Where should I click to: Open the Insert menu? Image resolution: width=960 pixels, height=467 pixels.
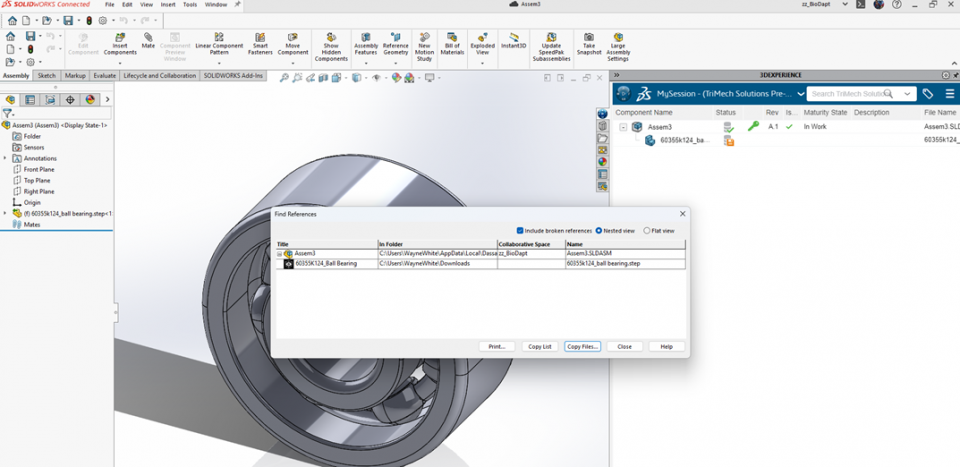pyautogui.click(x=168, y=4)
